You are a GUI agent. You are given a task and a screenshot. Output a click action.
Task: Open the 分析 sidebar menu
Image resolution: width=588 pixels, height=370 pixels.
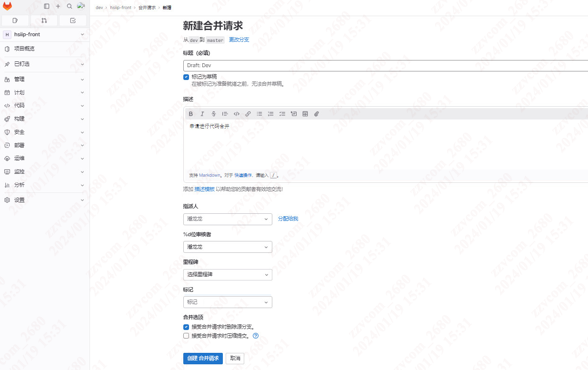pyautogui.click(x=45, y=185)
